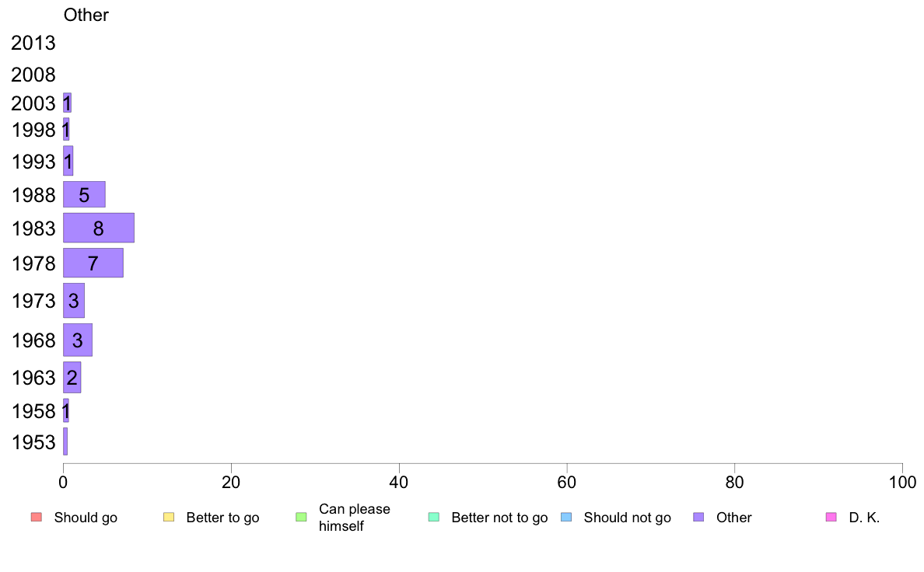
Task: Click the pink D. K. legend swatch
Action: (x=831, y=518)
